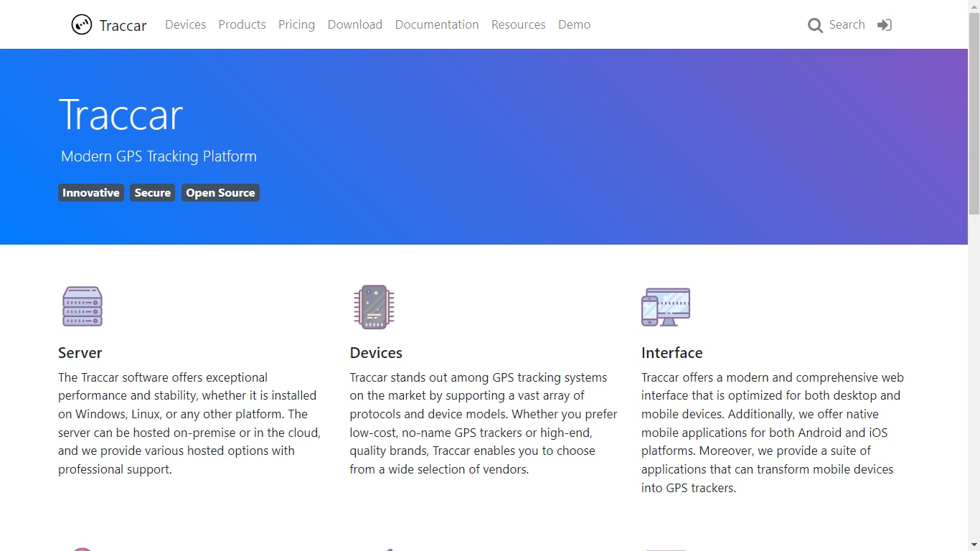The height and width of the screenshot is (551, 980).
Task: Click the Devices section heading
Action: click(x=376, y=353)
